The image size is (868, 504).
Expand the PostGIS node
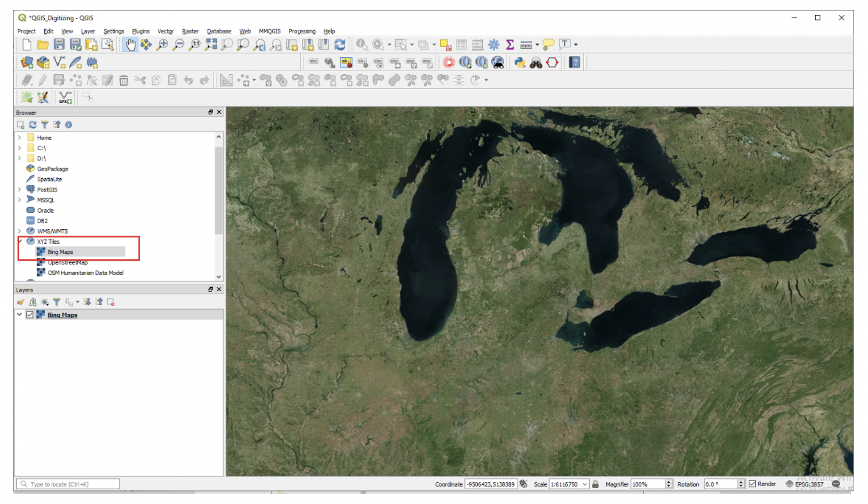pyautogui.click(x=20, y=189)
